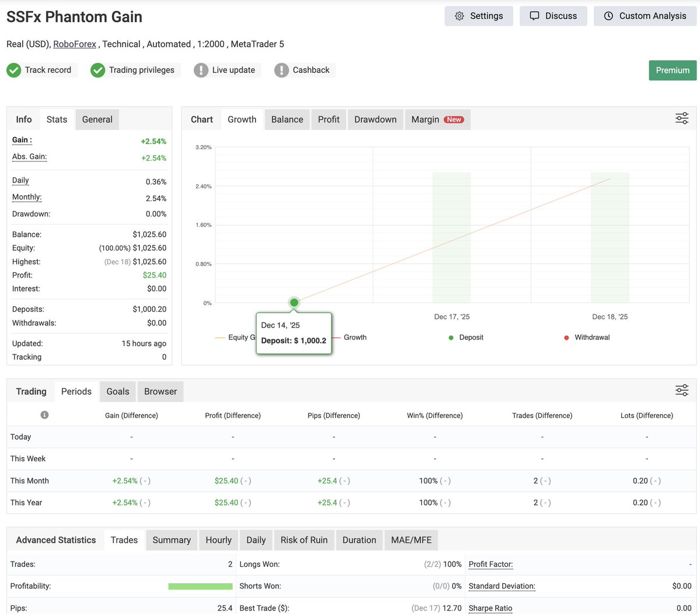This screenshot has width=700, height=614.
Task: Click the Daily label in Info
Action: [x=20, y=181]
